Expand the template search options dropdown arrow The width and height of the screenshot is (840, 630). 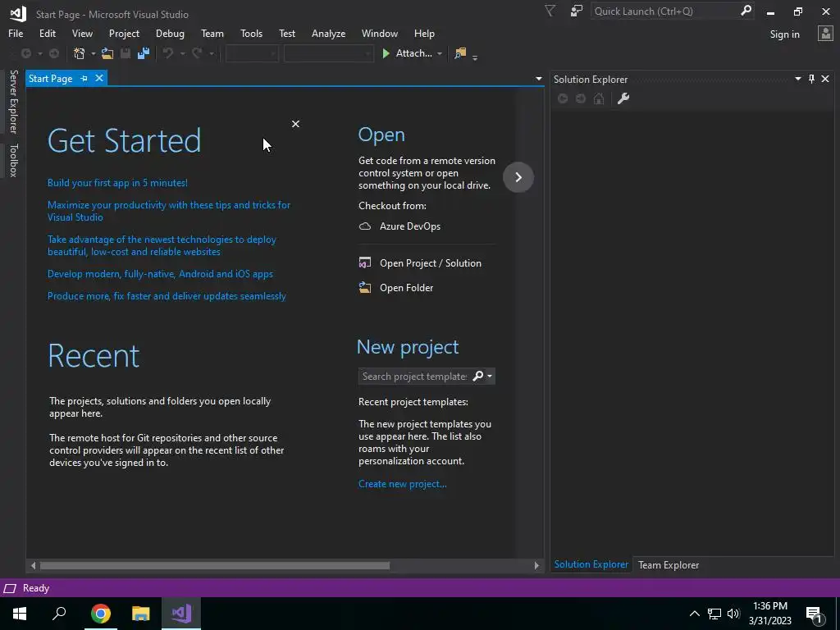(x=489, y=376)
